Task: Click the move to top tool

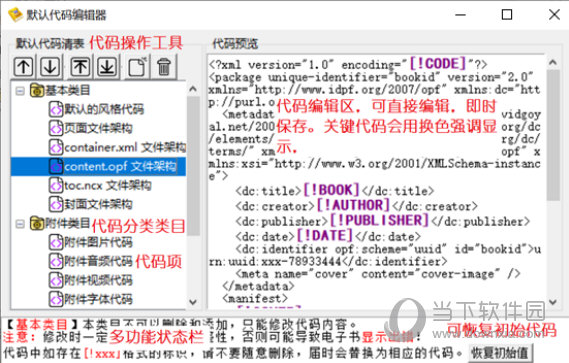Action: (x=80, y=67)
